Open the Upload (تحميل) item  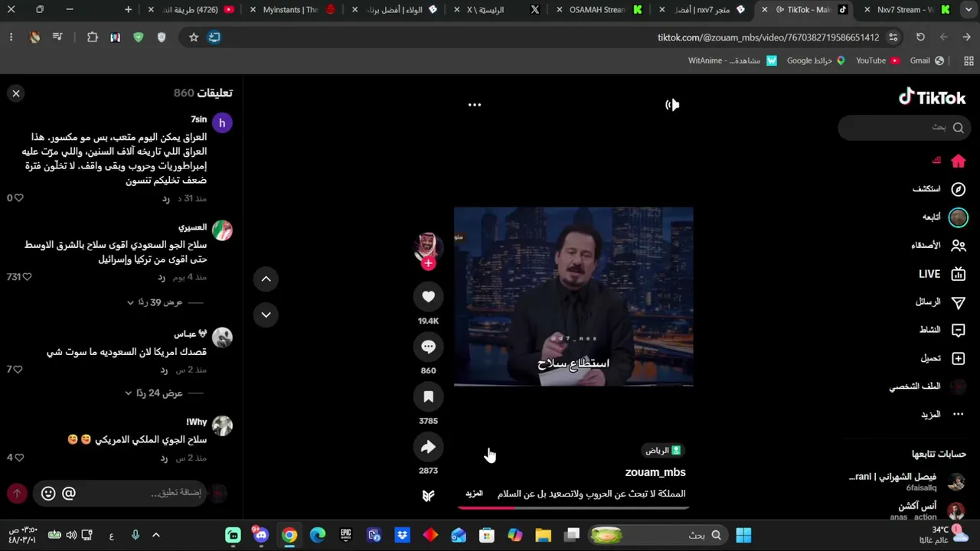pos(942,358)
